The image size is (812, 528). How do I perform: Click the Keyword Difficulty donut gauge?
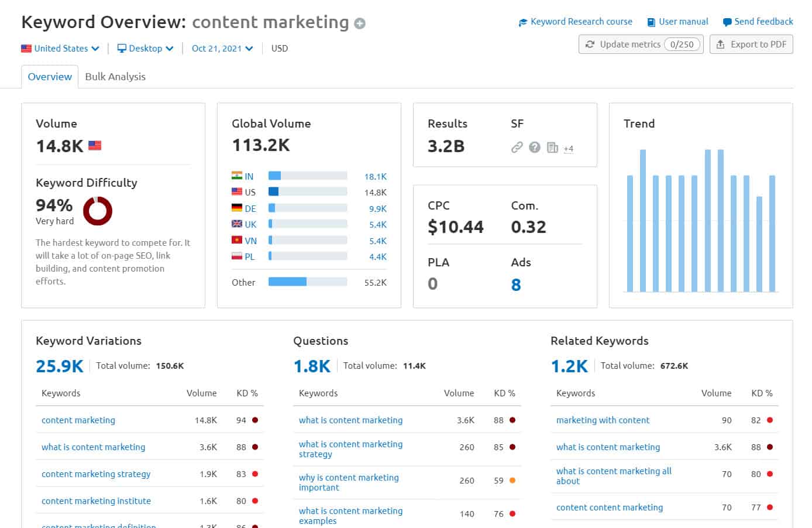(x=98, y=211)
